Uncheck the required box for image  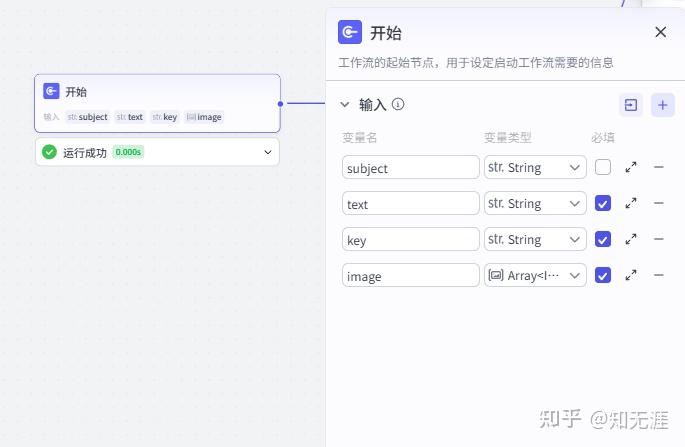point(603,275)
